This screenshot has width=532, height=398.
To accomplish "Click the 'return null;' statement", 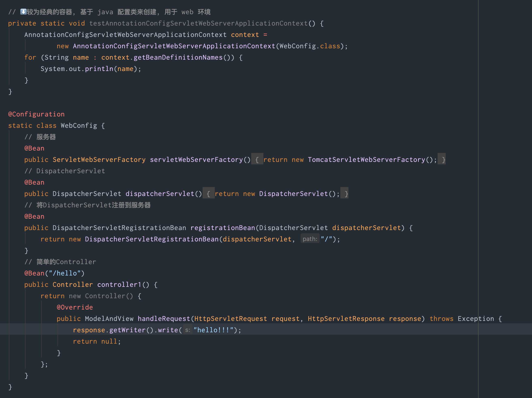I will pyautogui.click(x=97, y=341).
